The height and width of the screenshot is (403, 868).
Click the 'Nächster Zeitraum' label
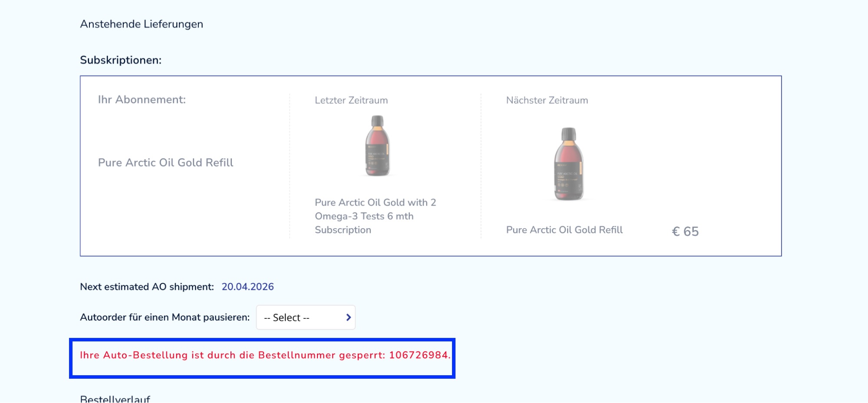547,100
